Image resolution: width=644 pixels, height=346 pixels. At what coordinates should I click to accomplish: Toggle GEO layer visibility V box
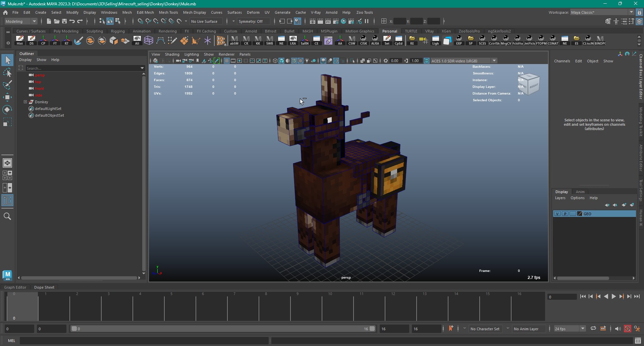(557, 214)
